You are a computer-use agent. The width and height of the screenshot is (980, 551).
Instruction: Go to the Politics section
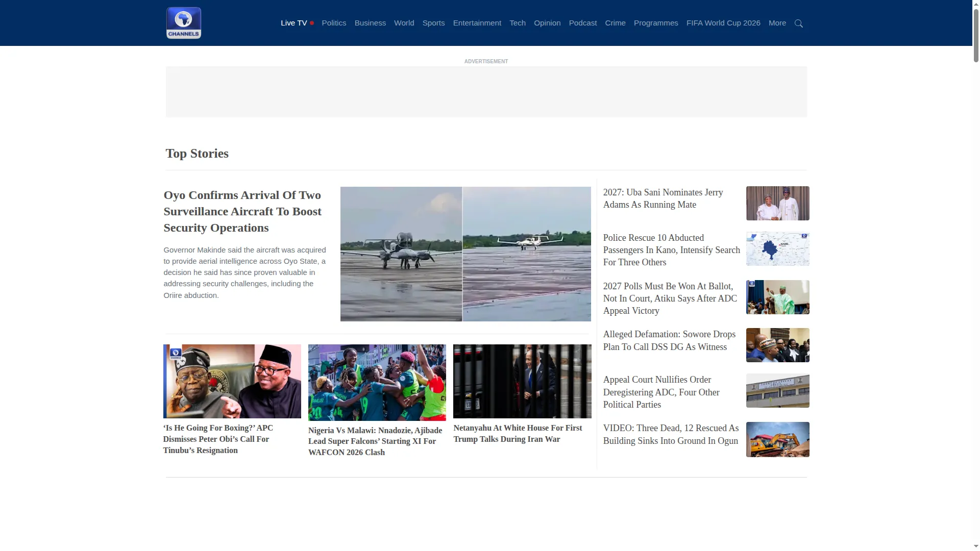tap(334, 23)
